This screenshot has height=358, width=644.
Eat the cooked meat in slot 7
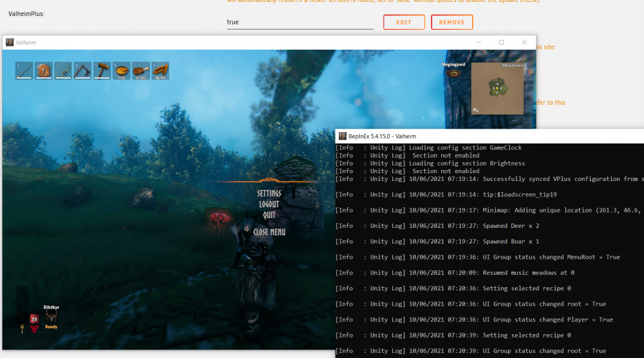pos(141,71)
